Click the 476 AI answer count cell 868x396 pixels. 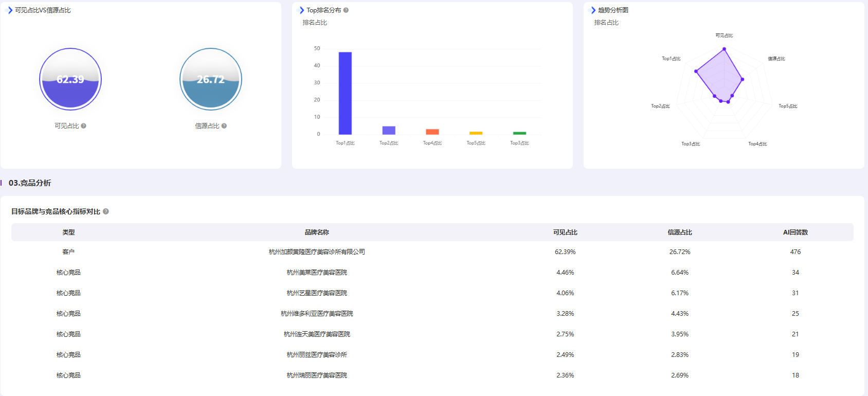click(795, 252)
